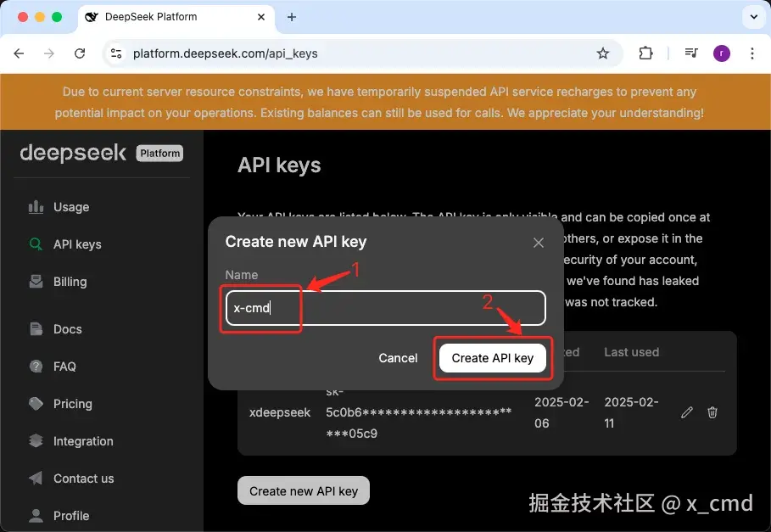
Task: Expand the tab search chevron
Action: click(x=753, y=17)
